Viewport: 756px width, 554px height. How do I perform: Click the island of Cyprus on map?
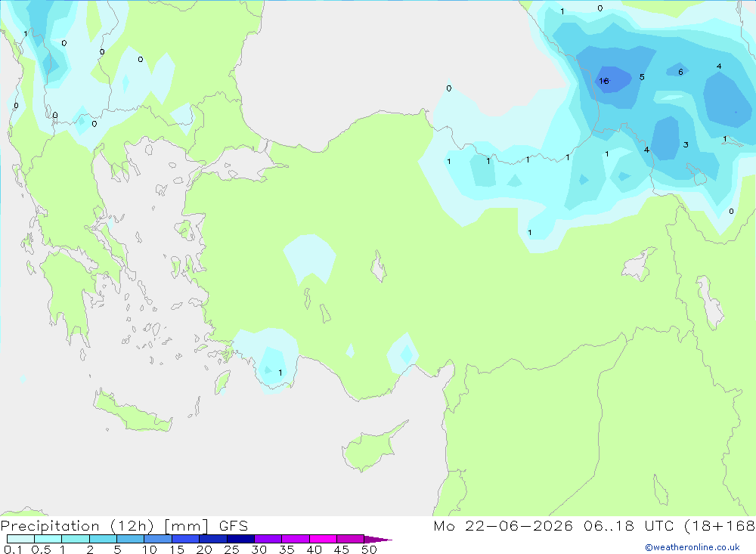[369, 450]
